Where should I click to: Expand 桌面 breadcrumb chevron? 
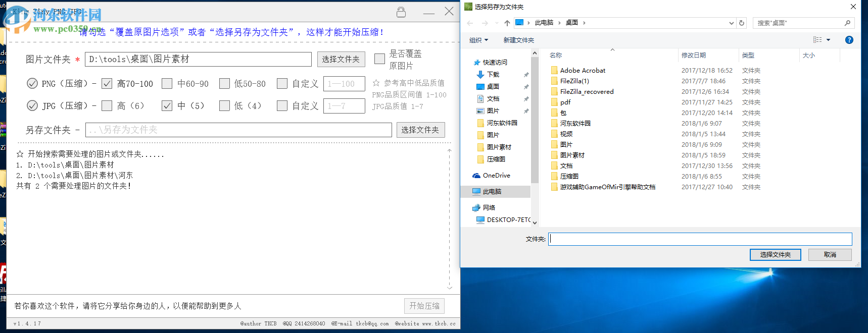(584, 23)
